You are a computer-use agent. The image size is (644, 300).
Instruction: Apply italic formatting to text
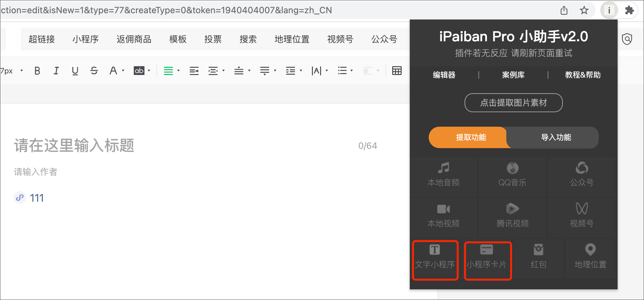coord(56,71)
